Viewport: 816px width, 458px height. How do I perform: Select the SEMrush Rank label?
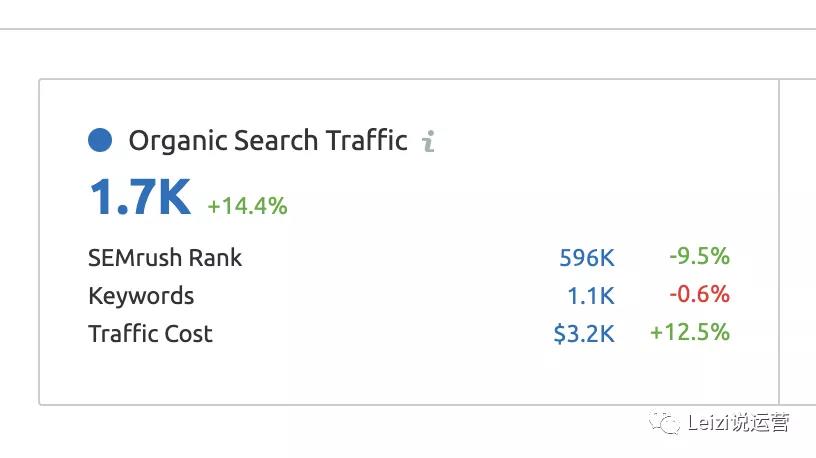coord(165,258)
